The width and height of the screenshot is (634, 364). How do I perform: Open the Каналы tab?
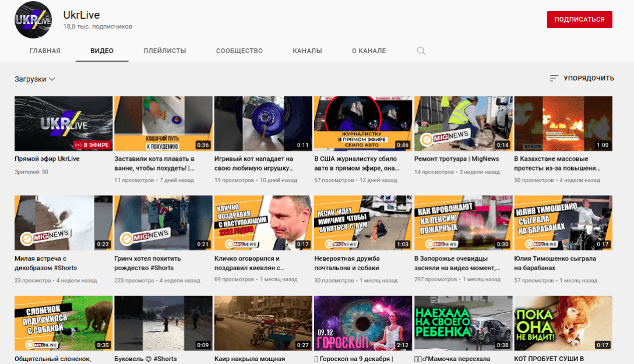tap(307, 51)
